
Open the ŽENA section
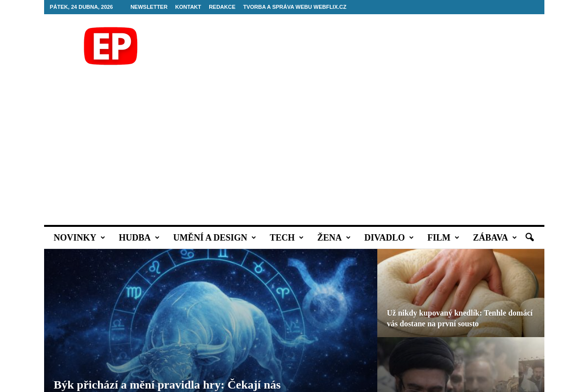click(x=329, y=238)
